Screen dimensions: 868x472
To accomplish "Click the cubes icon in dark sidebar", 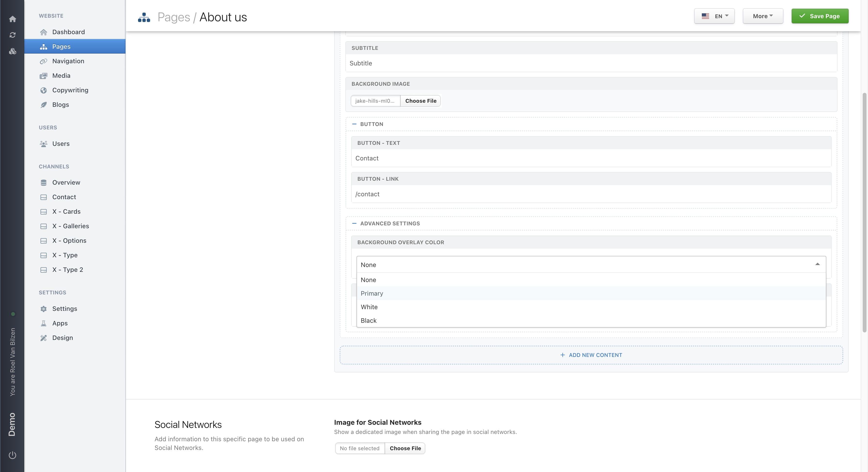I will tap(12, 51).
